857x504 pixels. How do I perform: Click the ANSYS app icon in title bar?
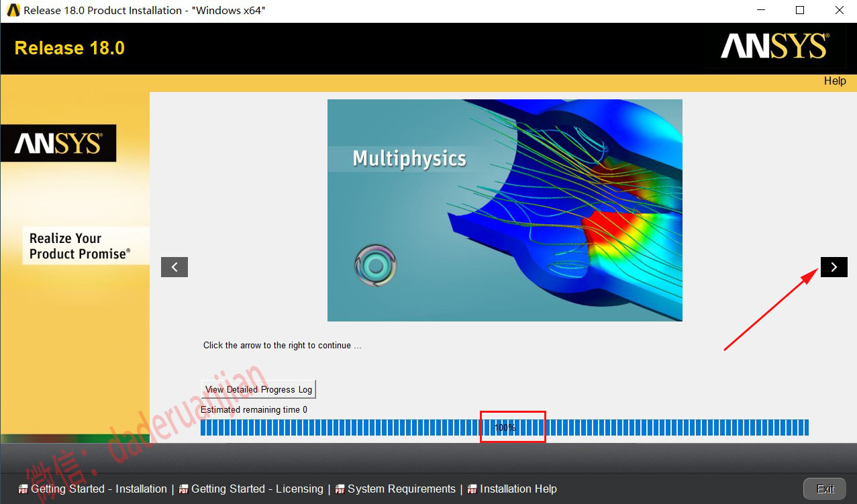tap(13, 10)
